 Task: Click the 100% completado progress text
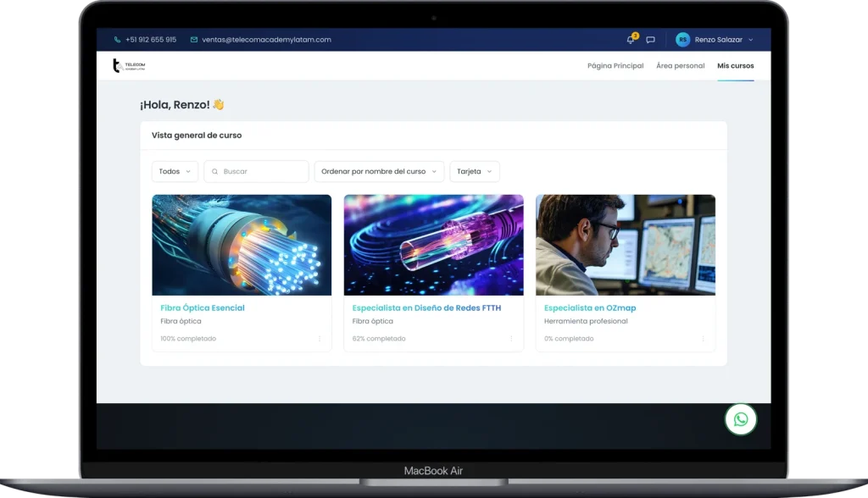[x=188, y=339]
